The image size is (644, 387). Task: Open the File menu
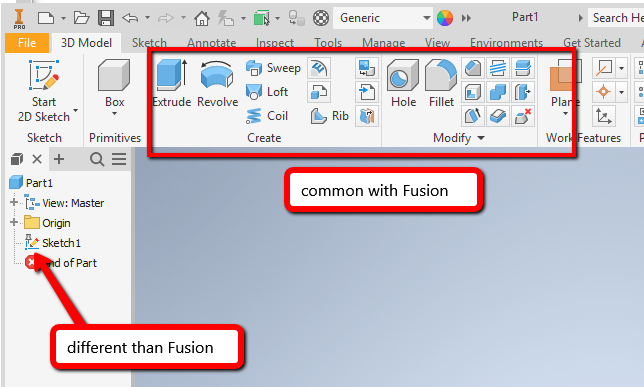point(27,43)
